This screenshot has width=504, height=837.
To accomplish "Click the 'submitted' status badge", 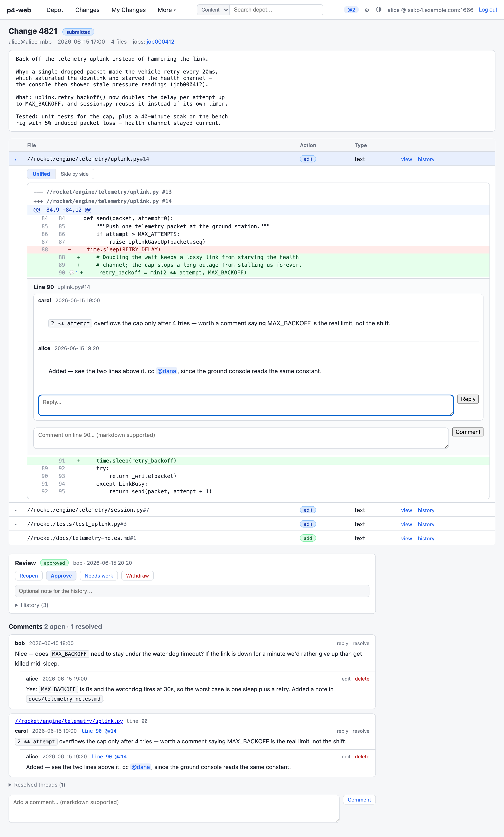I will pyautogui.click(x=78, y=32).
